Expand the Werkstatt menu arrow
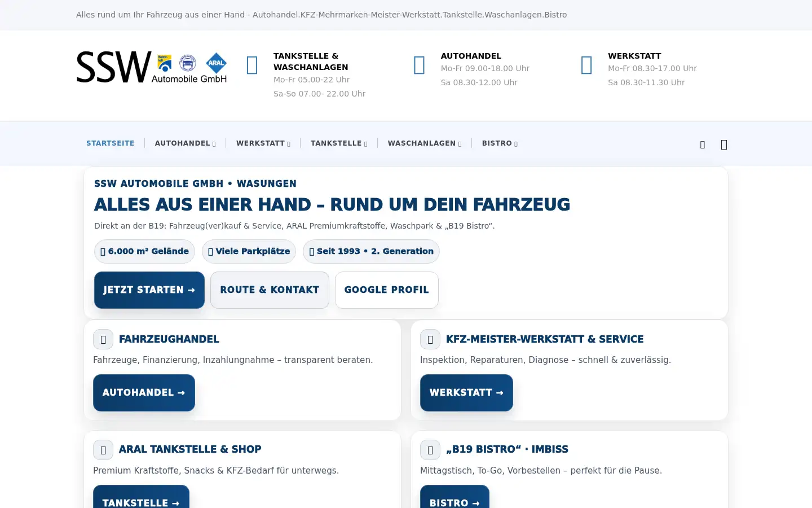The height and width of the screenshot is (508, 812). (x=289, y=144)
